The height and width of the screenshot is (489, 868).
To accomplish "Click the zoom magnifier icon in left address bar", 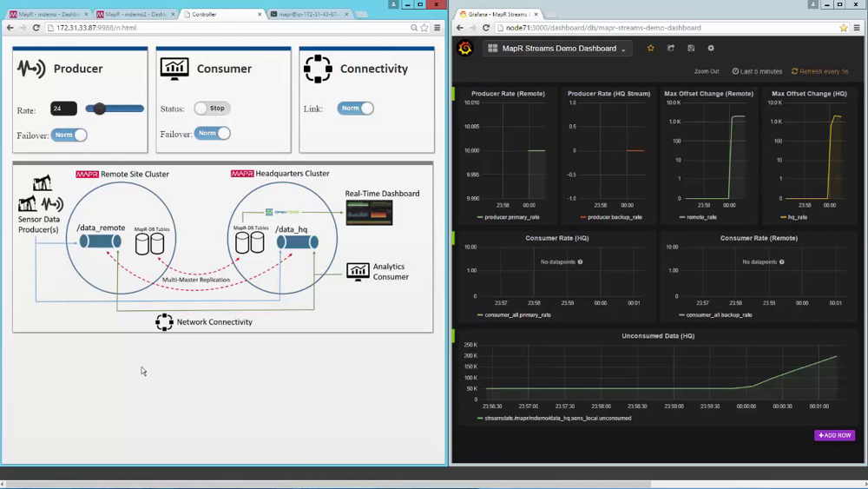I will point(413,28).
